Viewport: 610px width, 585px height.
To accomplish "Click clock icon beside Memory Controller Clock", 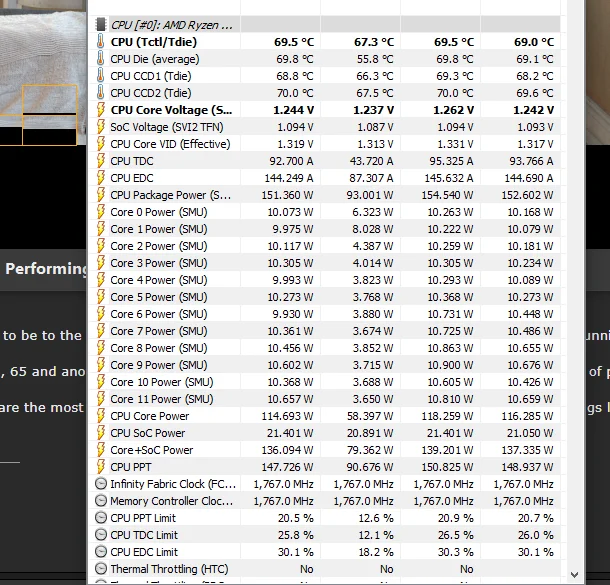I will click(x=101, y=501).
